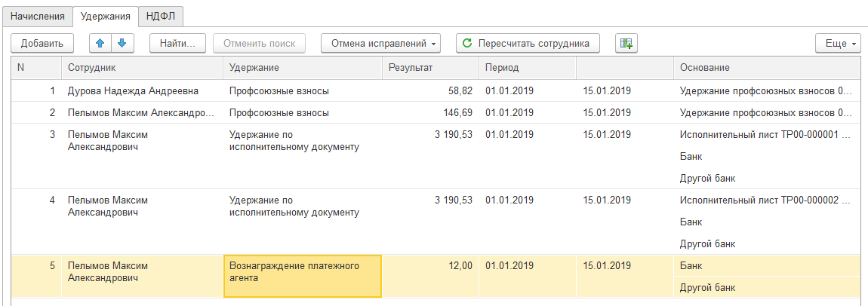
Task: Sort by the Сотрудник column header
Action: pyautogui.click(x=140, y=68)
